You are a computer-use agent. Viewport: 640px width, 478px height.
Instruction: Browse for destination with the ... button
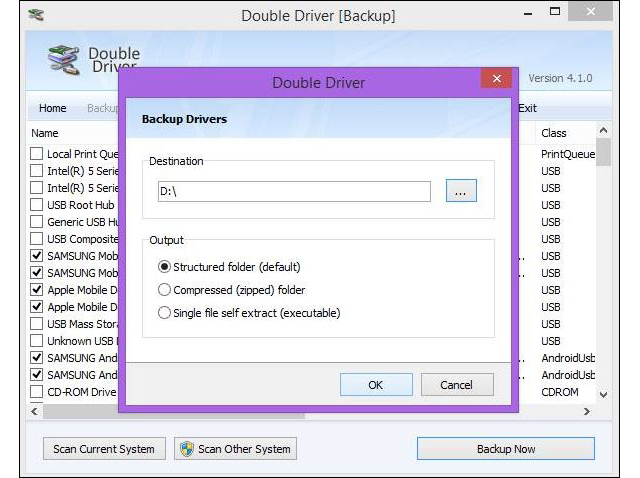pos(461,191)
